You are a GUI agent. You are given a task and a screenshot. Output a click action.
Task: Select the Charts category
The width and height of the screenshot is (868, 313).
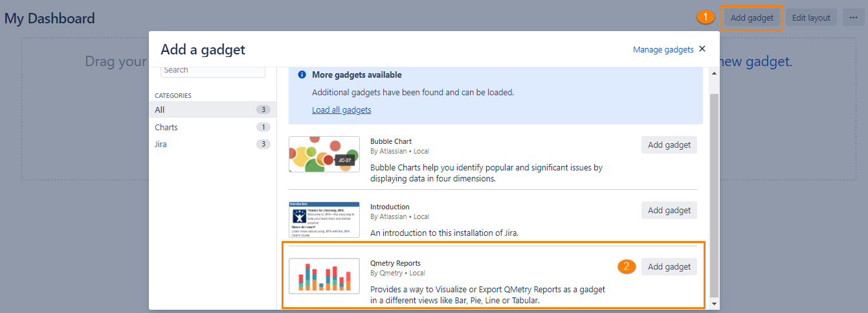[x=212, y=127]
